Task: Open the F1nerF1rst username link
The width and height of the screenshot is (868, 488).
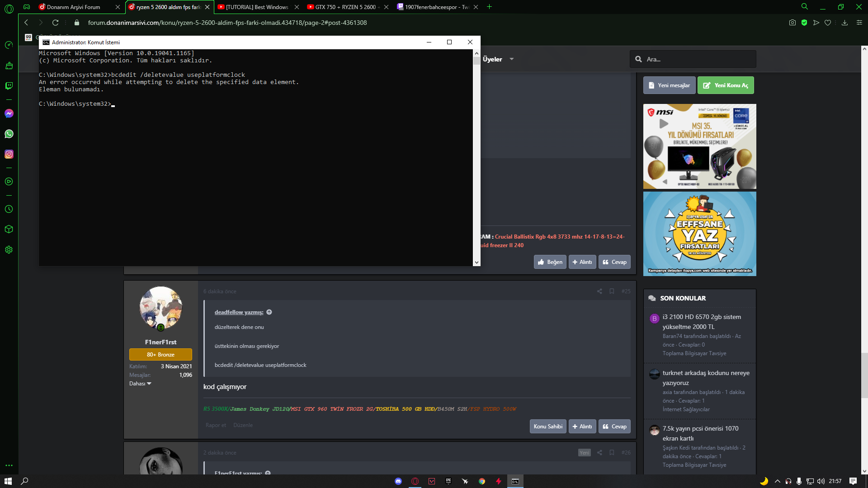Action: (x=160, y=342)
